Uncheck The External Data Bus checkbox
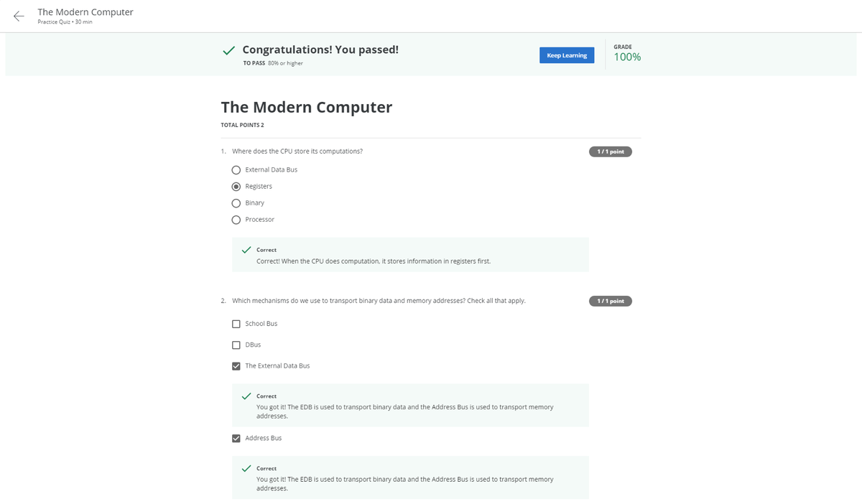The height and width of the screenshot is (504, 862). click(x=236, y=366)
